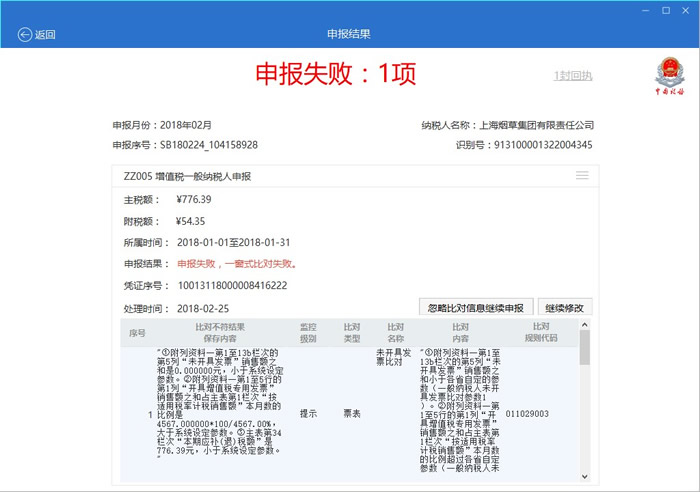Click the 申报月份 2018年02月 text
This screenshot has height=492, width=700.
[162, 125]
